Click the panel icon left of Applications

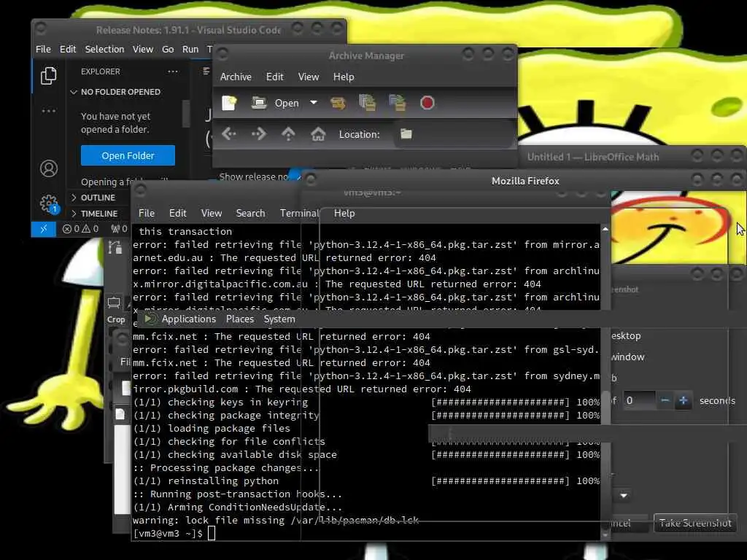(150, 319)
